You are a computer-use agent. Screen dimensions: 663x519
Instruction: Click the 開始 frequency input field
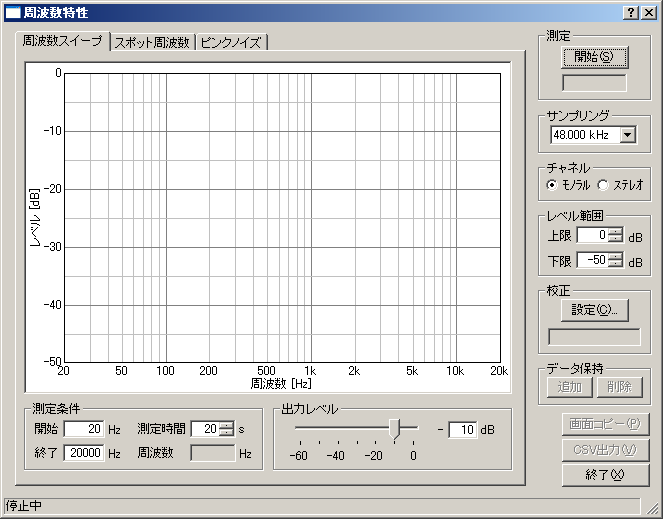(84, 429)
